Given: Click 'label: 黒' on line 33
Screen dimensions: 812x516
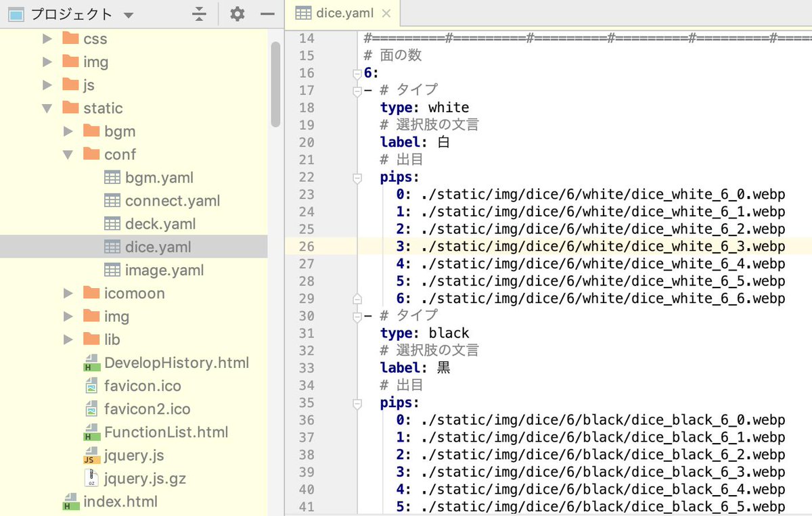Looking at the screenshot, I should 415,368.
